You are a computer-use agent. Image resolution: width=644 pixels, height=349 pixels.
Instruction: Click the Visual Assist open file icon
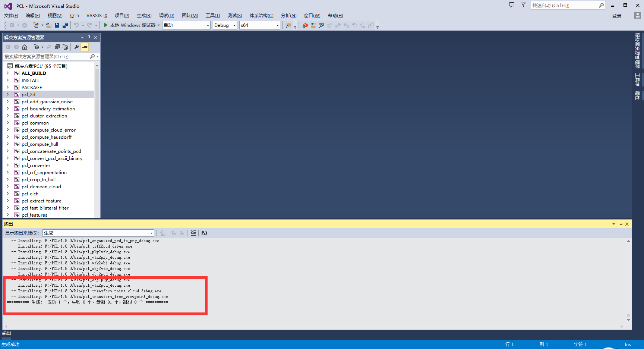point(313,25)
